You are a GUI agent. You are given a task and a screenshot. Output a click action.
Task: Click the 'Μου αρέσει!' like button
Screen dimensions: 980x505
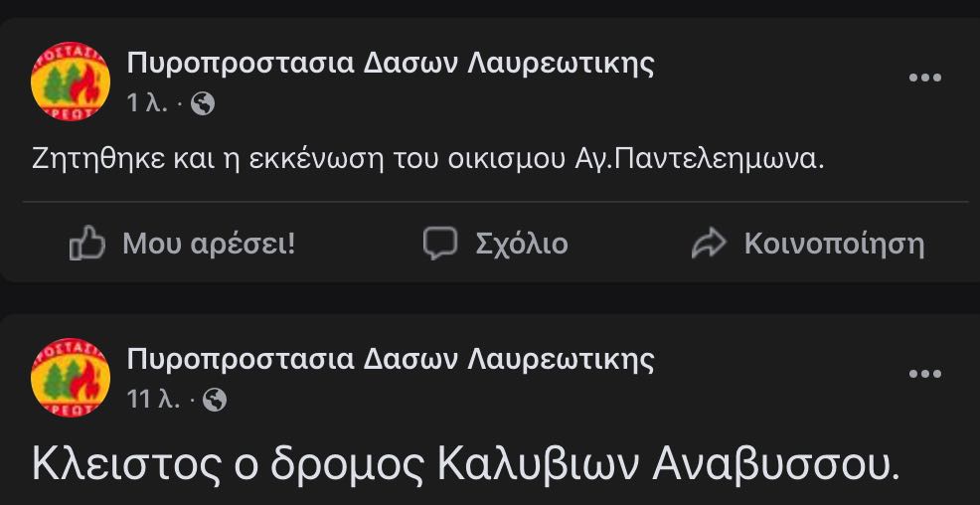tap(182, 244)
